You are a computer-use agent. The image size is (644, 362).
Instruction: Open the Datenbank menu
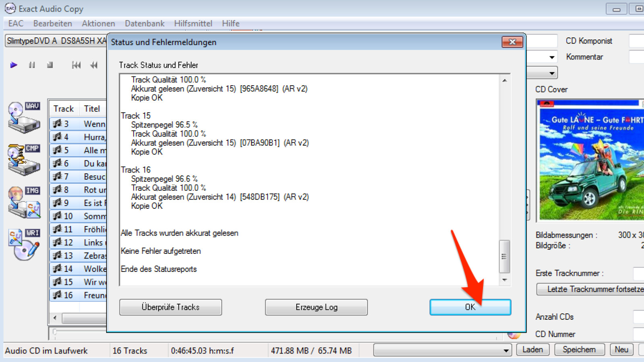[144, 23]
